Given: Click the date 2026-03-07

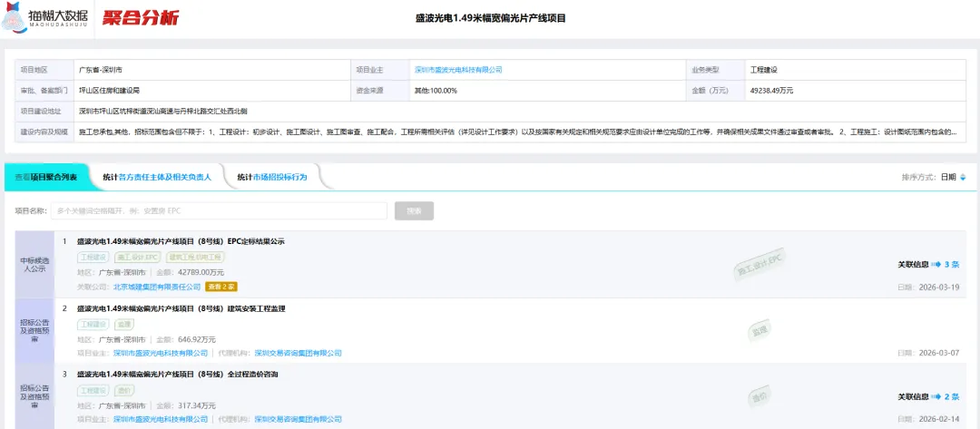Looking at the screenshot, I should point(939,353).
